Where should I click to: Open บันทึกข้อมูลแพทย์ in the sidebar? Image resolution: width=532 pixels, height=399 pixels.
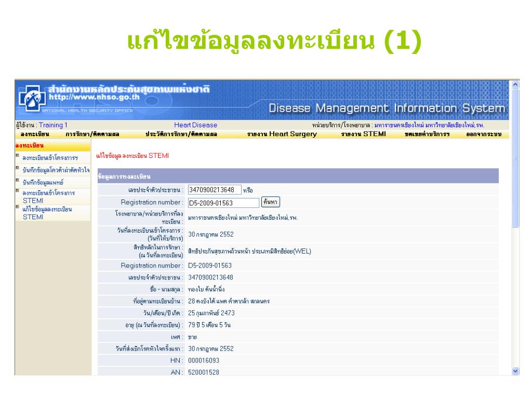43,182
